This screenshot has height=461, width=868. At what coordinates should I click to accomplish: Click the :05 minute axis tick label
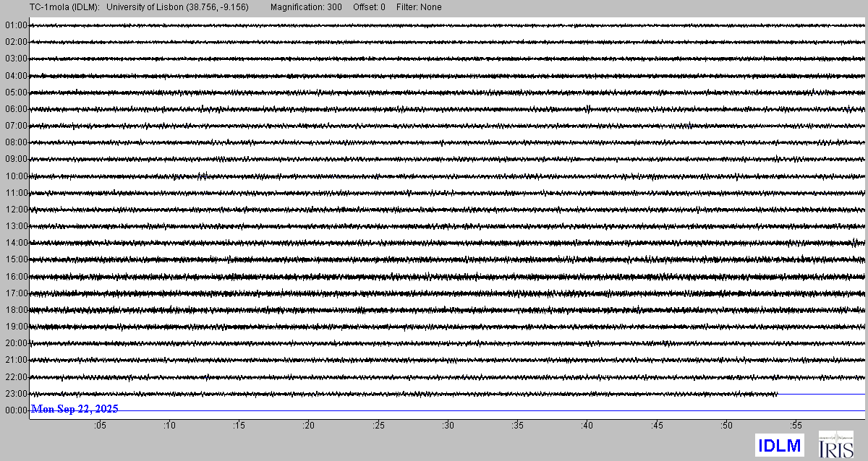coord(100,426)
